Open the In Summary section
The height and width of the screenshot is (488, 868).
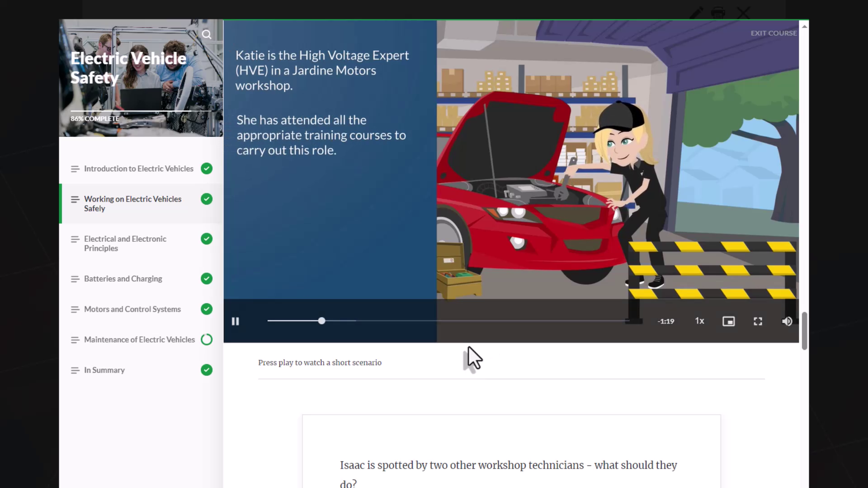[104, 370]
